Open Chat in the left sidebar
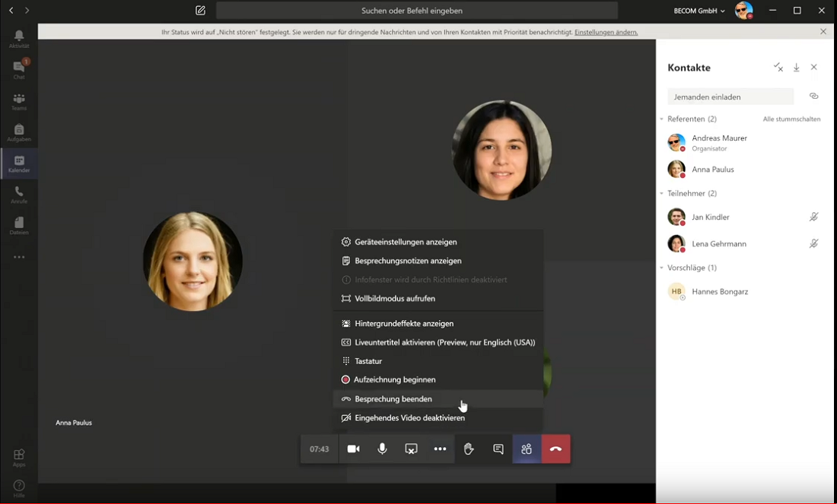 (x=19, y=69)
